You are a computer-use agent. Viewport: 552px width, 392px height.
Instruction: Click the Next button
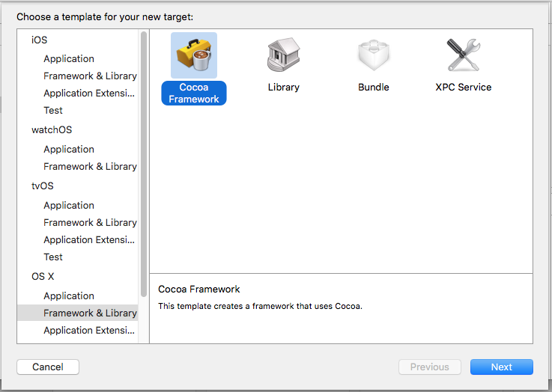(501, 367)
